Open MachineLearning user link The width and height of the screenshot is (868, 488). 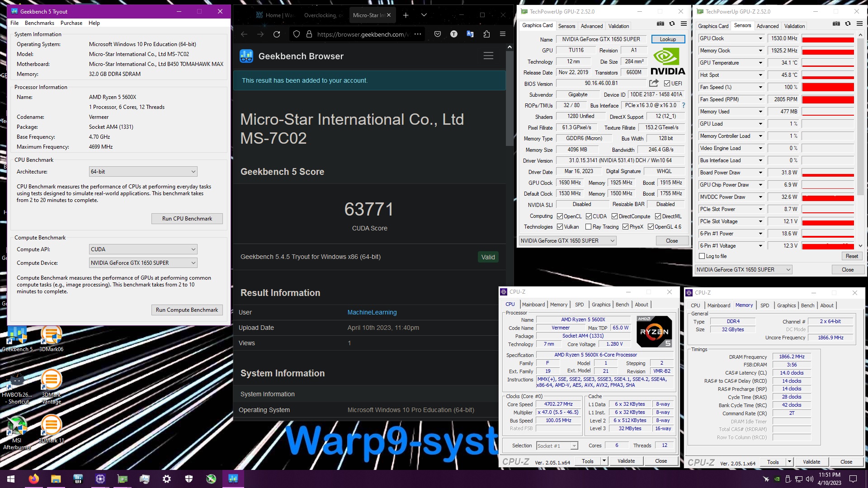pyautogui.click(x=372, y=312)
